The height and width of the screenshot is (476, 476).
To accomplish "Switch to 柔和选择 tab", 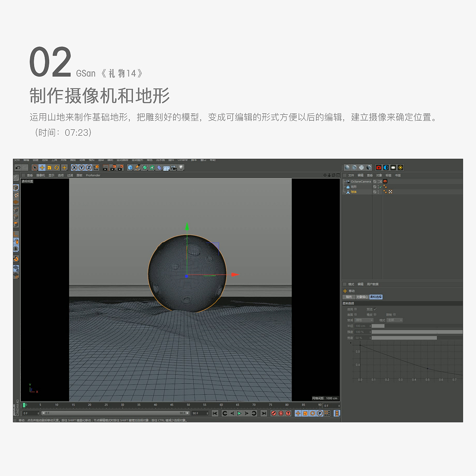I will click(376, 297).
